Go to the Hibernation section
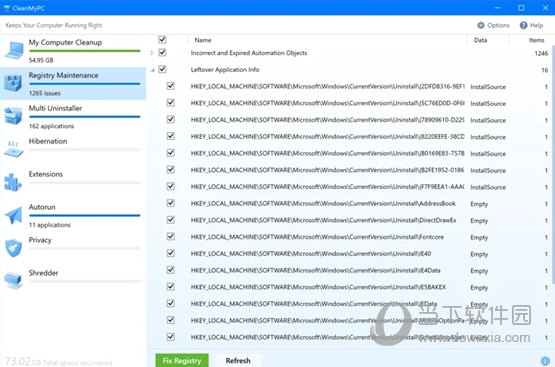 [73, 149]
